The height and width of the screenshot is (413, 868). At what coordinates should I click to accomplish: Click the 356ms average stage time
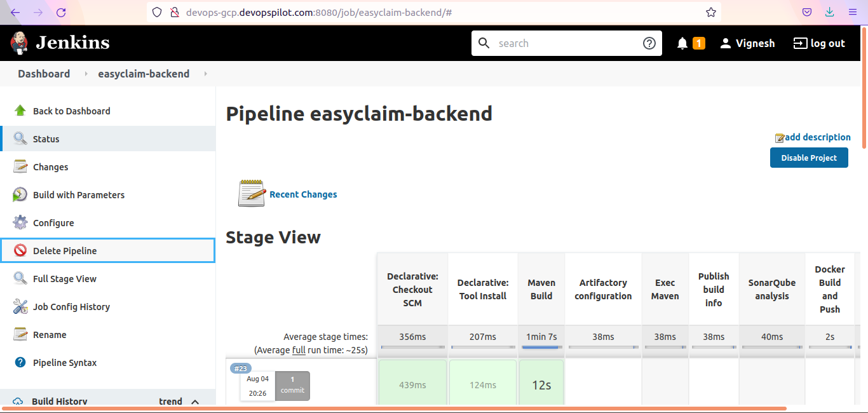(412, 337)
